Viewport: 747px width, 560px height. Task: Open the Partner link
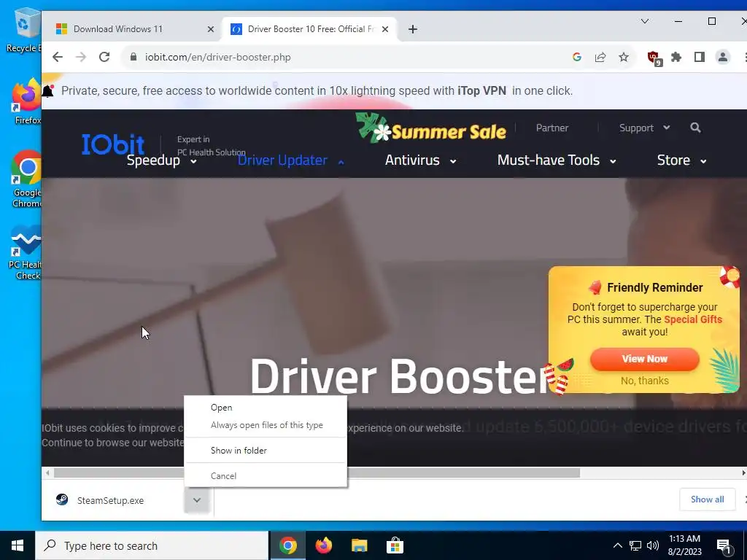(552, 128)
